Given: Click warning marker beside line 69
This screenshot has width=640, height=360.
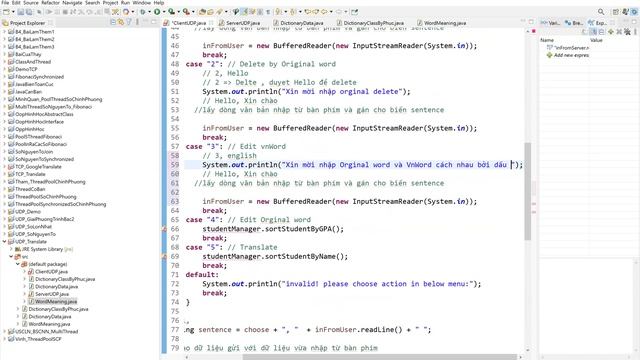Looking at the screenshot, I should (x=164, y=257).
